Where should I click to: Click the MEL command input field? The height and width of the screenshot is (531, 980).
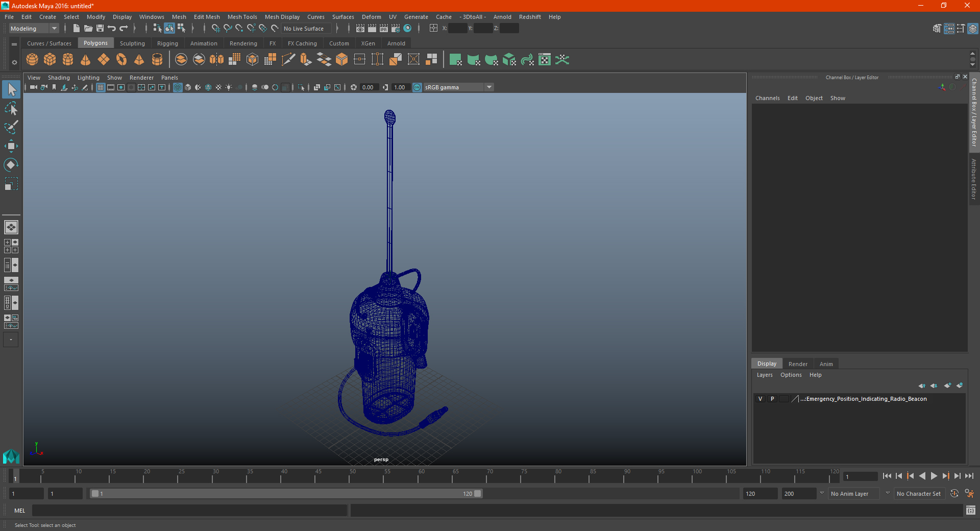(x=190, y=511)
